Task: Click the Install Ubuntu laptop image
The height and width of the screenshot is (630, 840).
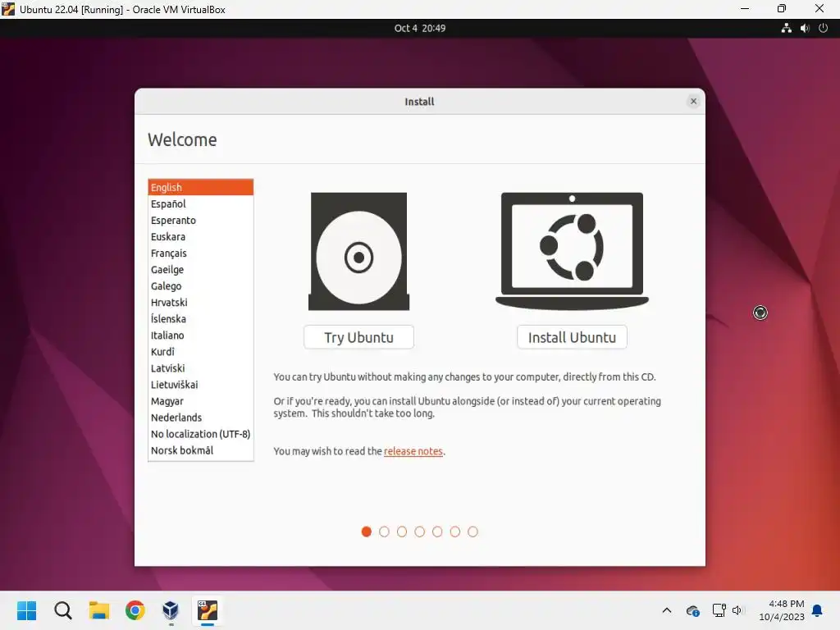Action: point(572,251)
